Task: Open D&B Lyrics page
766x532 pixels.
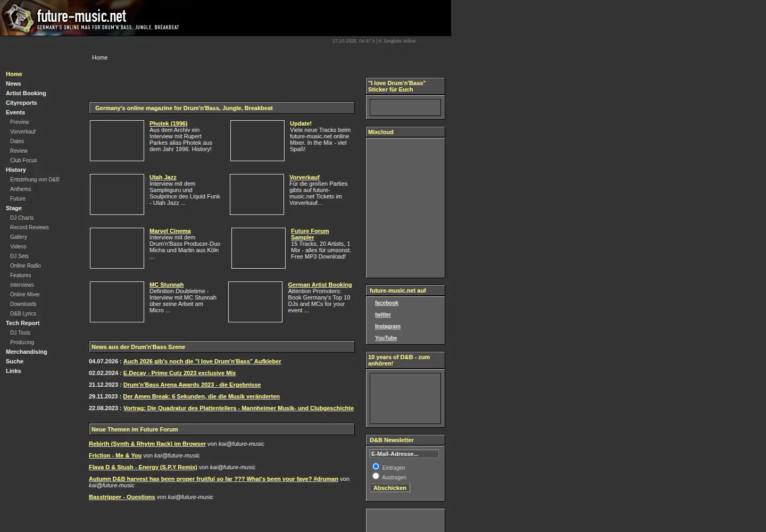Action: click(x=23, y=313)
